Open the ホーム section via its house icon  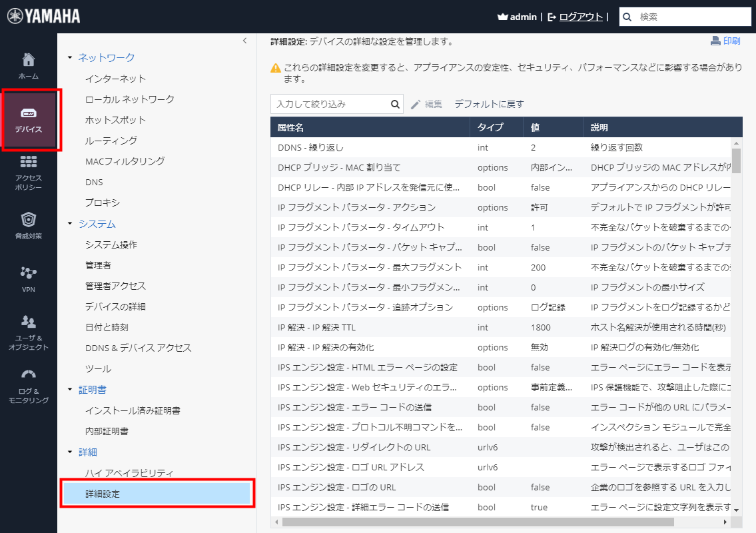click(x=27, y=63)
